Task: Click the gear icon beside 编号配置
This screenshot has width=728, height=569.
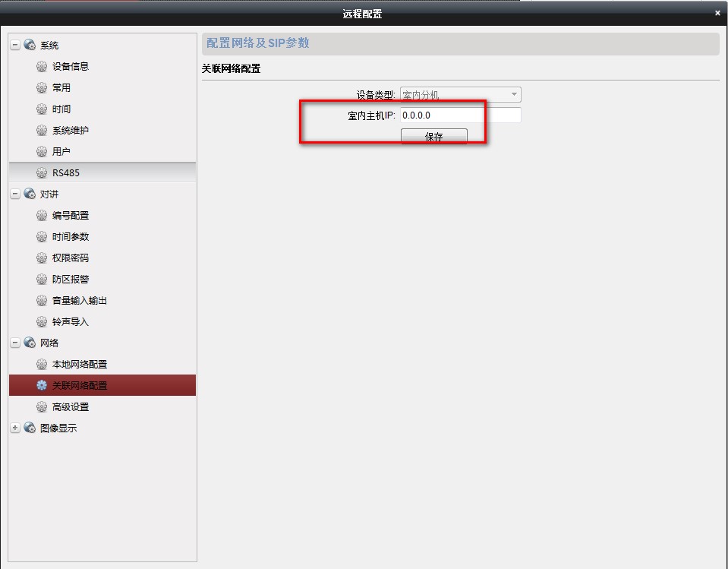Action: tap(42, 216)
